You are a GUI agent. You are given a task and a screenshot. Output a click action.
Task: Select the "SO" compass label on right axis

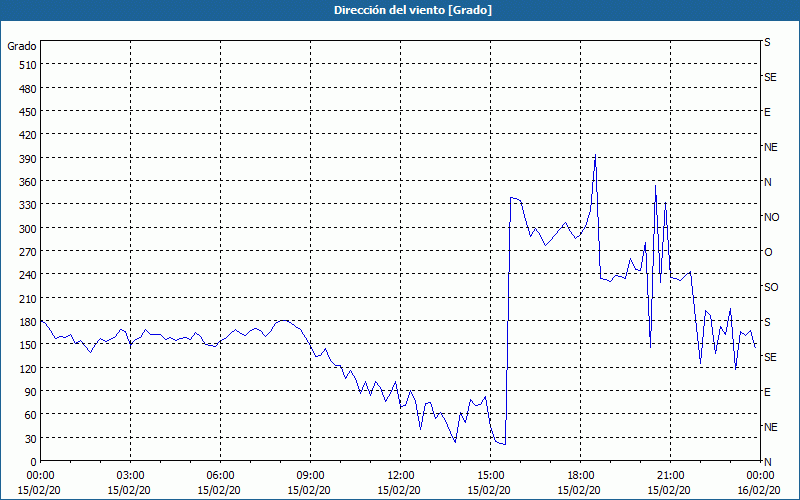coord(771,287)
